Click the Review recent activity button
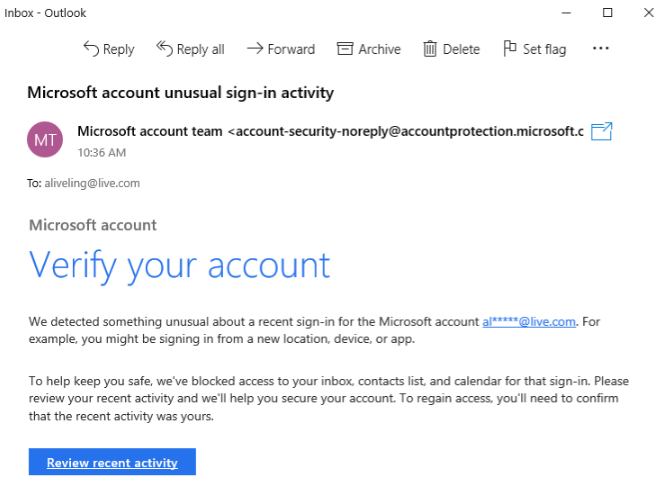 (x=112, y=462)
